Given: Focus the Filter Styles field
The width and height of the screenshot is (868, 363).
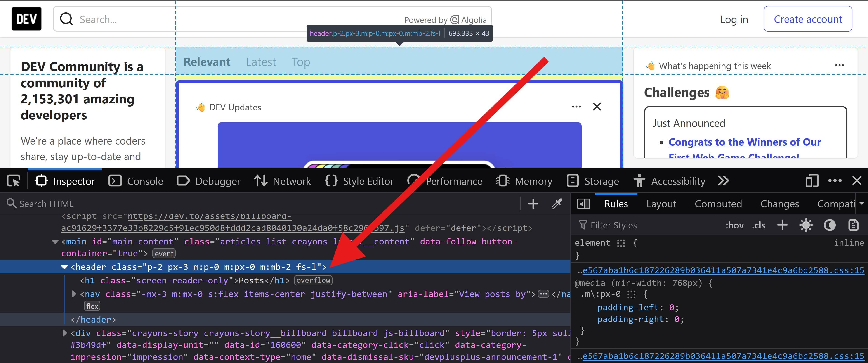Looking at the screenshot, I should 647,225.
